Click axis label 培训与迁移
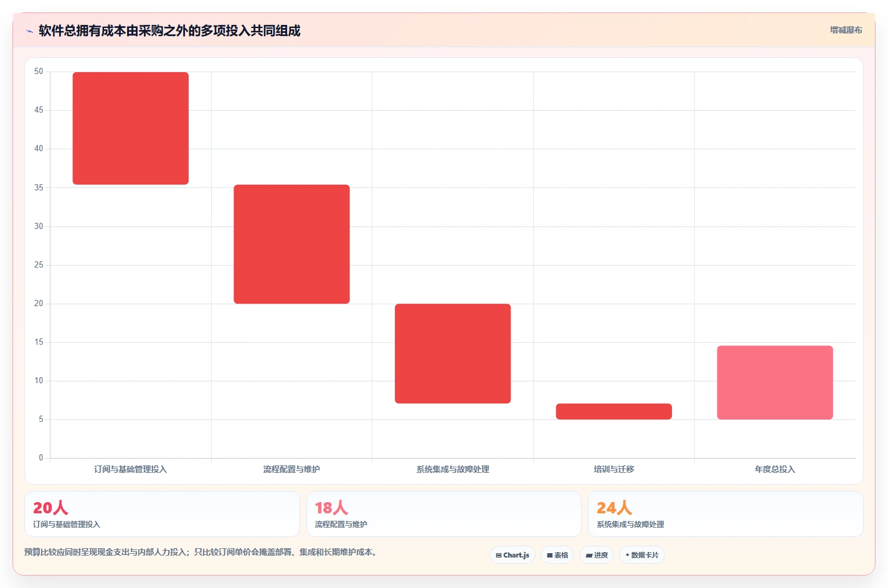 coord(614,469)
